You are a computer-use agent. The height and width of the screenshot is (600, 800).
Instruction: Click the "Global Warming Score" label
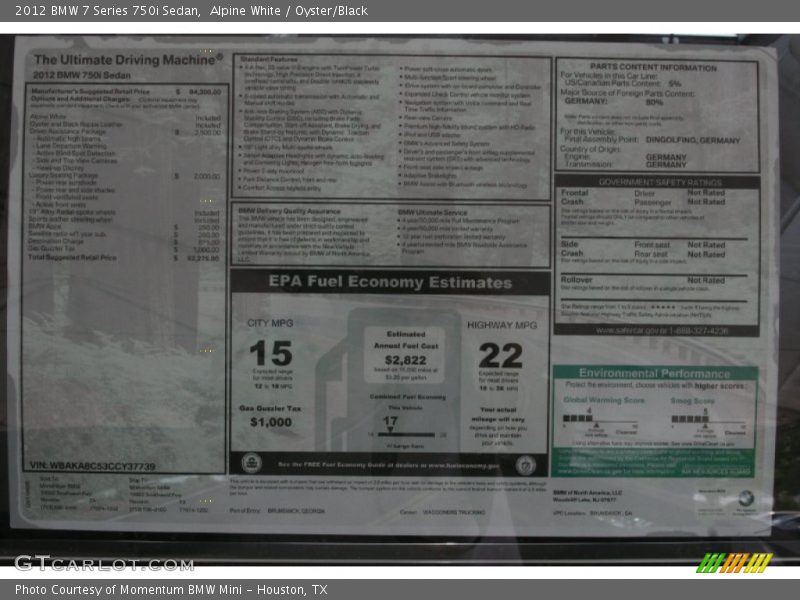(x=604, y=400)
